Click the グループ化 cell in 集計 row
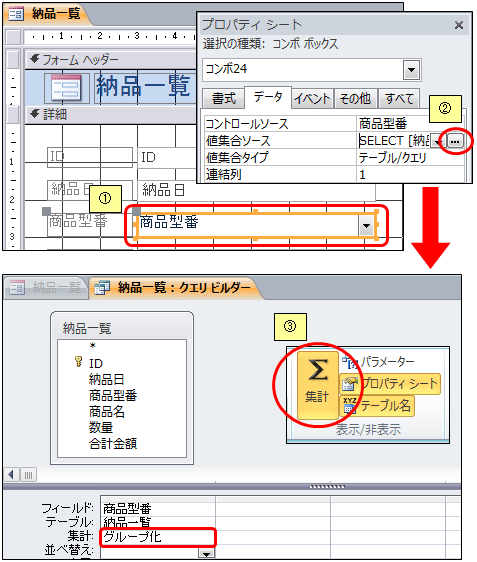Image resolution: width=477 pixels, height=562 pixels. [158, 537]
